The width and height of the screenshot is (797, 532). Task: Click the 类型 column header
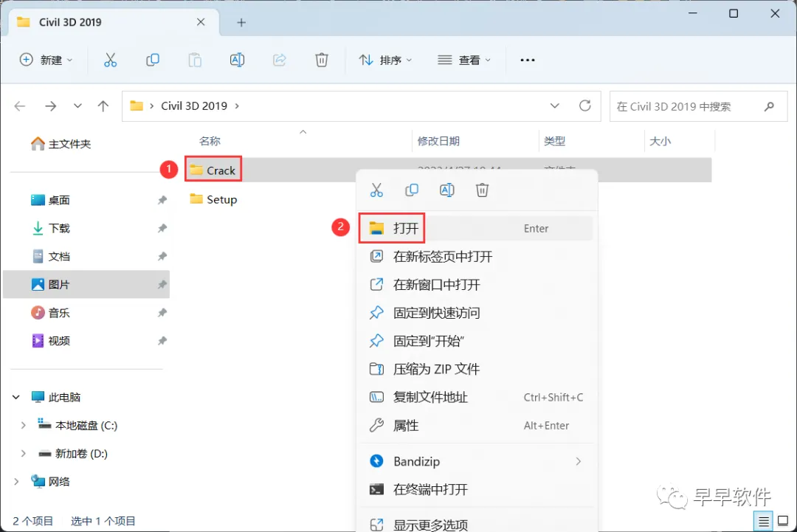pos(554,141)
